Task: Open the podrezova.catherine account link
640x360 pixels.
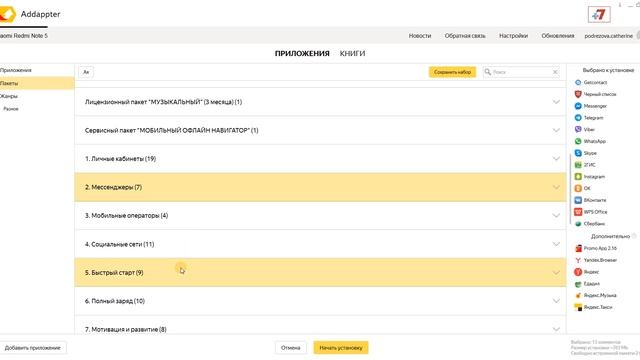Action: coord(609,36)
